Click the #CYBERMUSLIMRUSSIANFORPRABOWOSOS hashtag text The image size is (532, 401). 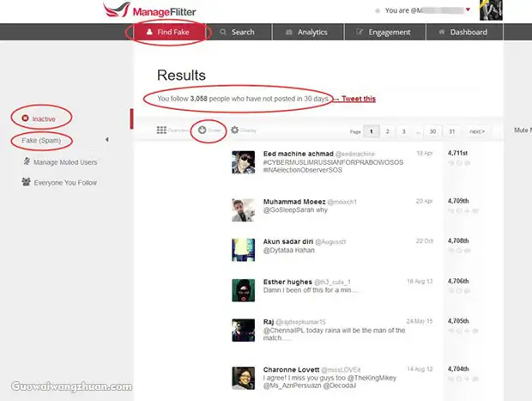pyautogui.click(x=333, y=162)
